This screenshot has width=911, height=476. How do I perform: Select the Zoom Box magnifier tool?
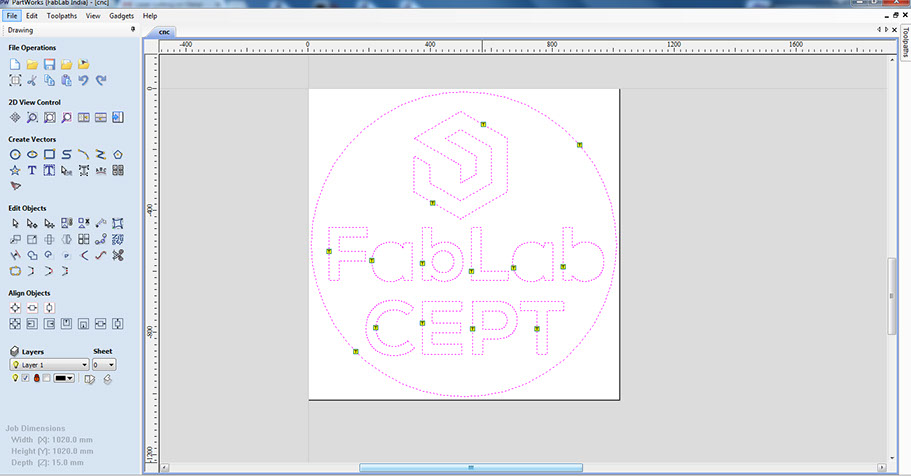32,117
